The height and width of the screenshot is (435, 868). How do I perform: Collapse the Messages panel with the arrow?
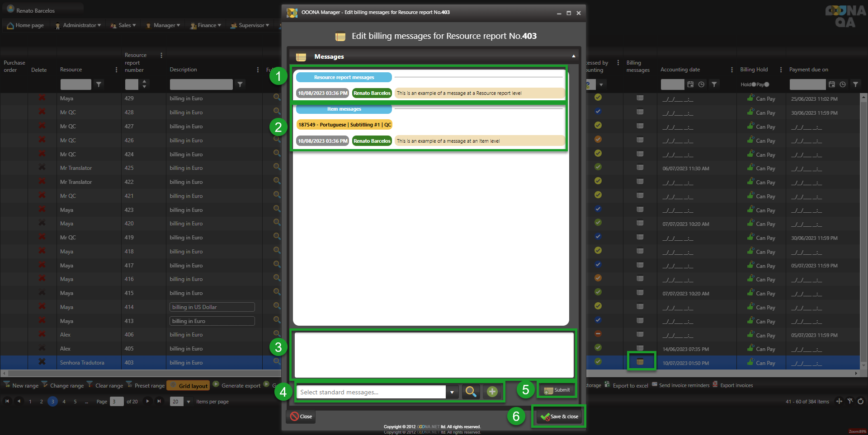pos(573,56)
